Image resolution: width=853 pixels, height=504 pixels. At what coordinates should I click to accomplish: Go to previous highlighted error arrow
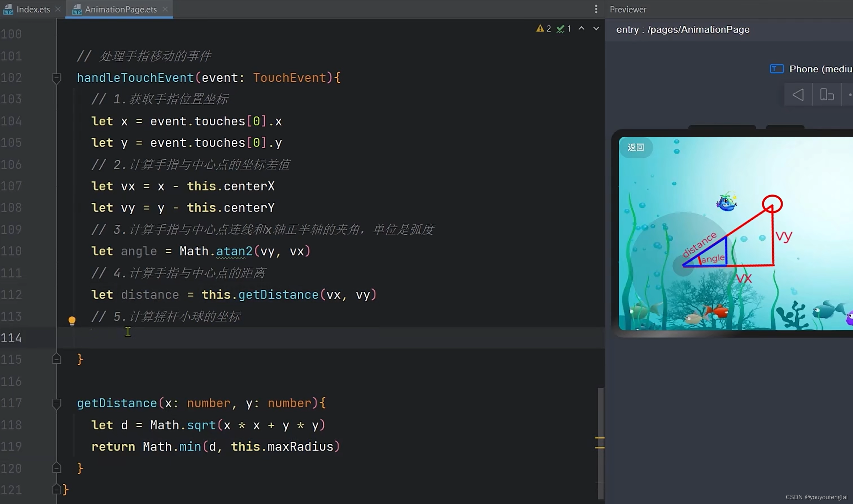point(581,28)
